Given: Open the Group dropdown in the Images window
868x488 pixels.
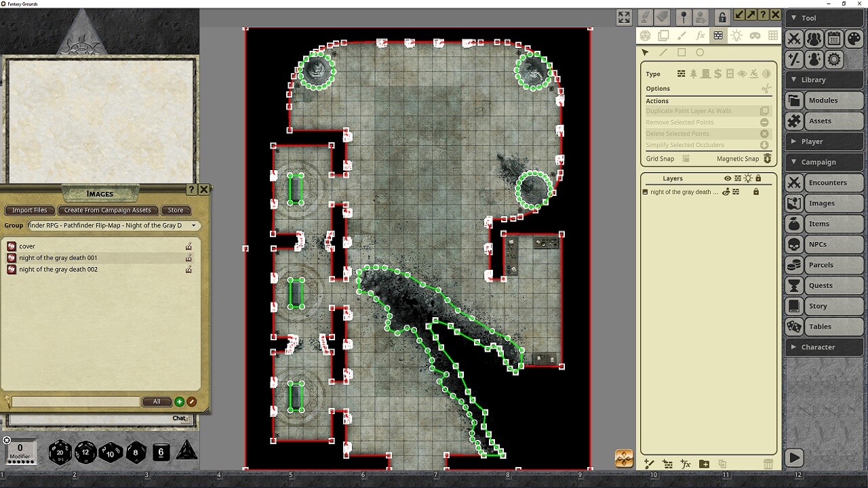Looking at the screenshot, I should (x=194, y=225).
